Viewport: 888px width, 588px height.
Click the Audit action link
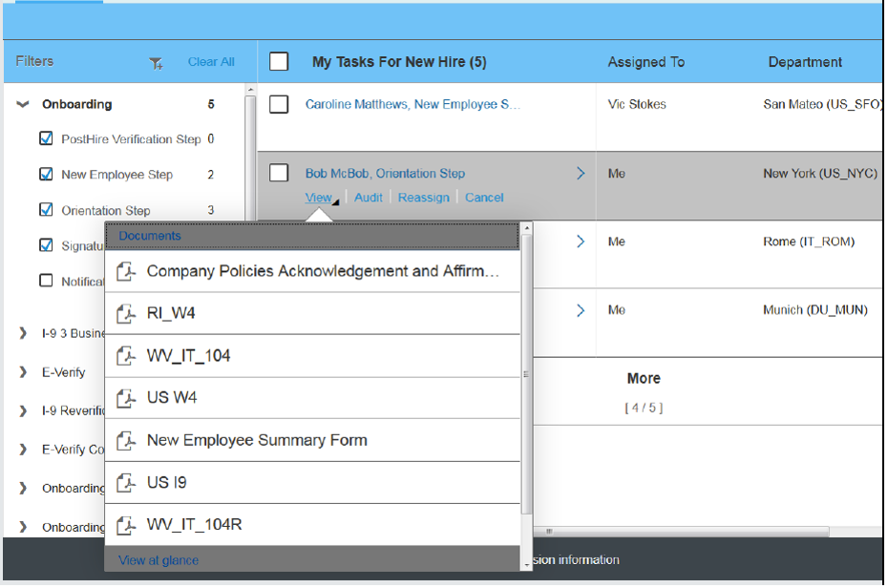pyautogui.click(x=368, y=197)
